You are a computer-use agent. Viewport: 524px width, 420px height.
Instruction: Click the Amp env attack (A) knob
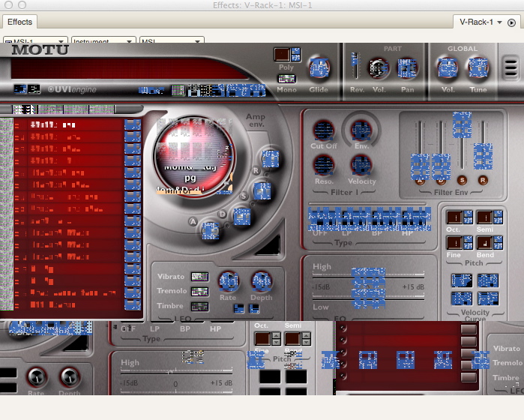click(x=211, y=230)
